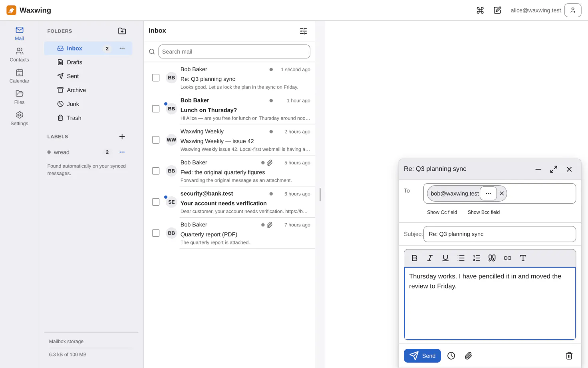Viewport: 588px width, 368px height.
Task: Show Cc field in composer
Action: 442,212
